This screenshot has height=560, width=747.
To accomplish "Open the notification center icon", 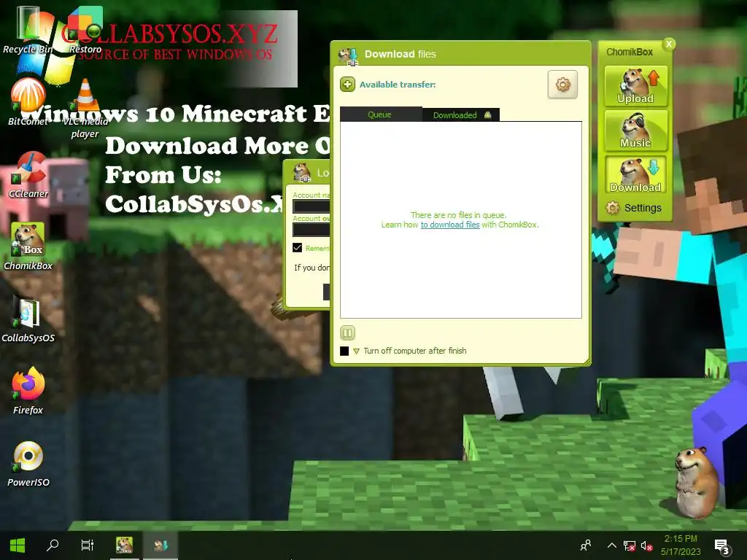I will click(x=722, y=546).
